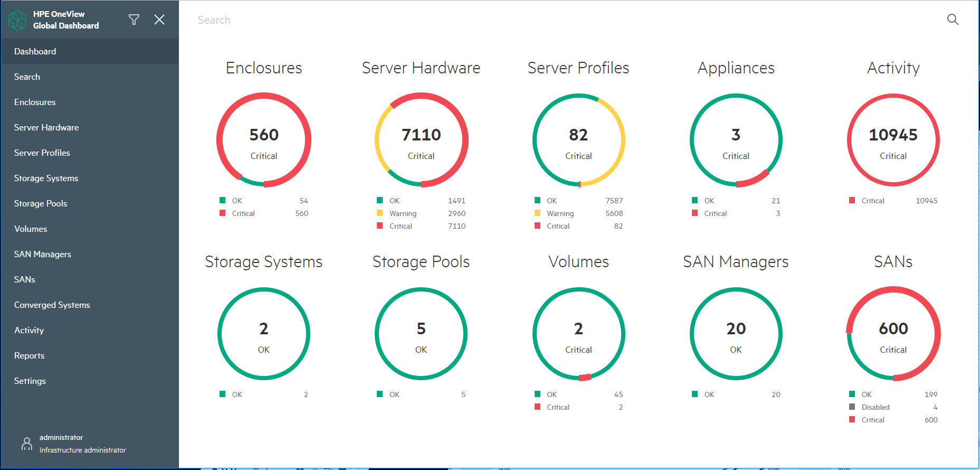Select Server Profiles in the sidebar

pos(90,153)
